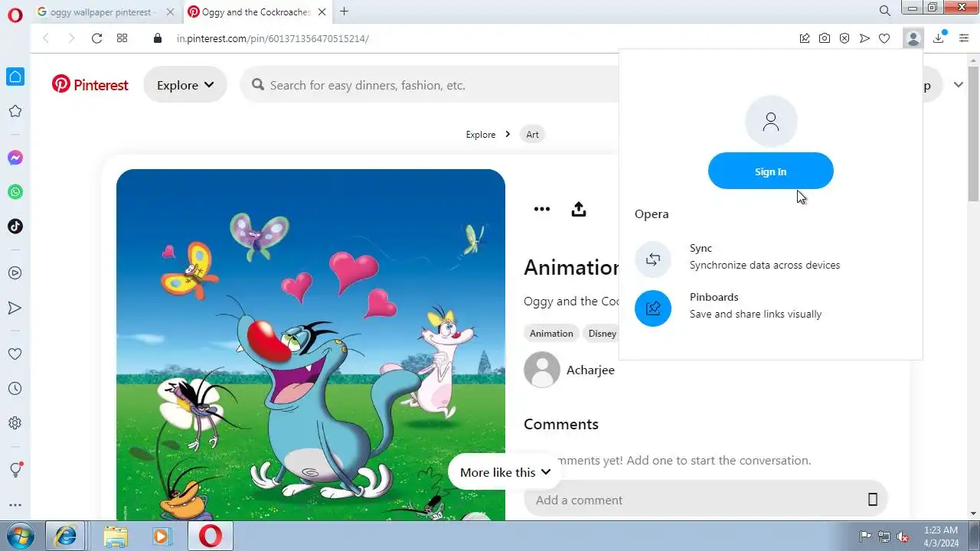
Task: Open sidebar heart icon
Action: tap(15, 354)
